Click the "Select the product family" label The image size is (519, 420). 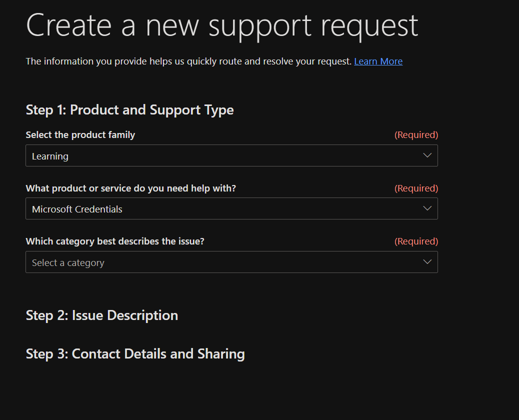point(80,135)
